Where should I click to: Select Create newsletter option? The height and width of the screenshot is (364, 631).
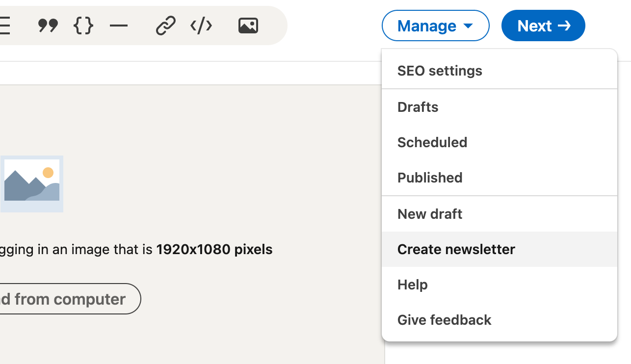(456, 249)
